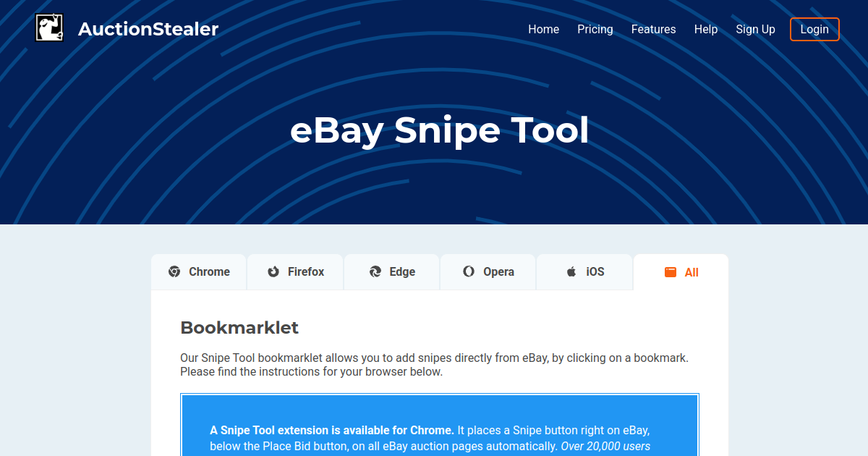Click the Apple icon on the iOS tab

571,271
